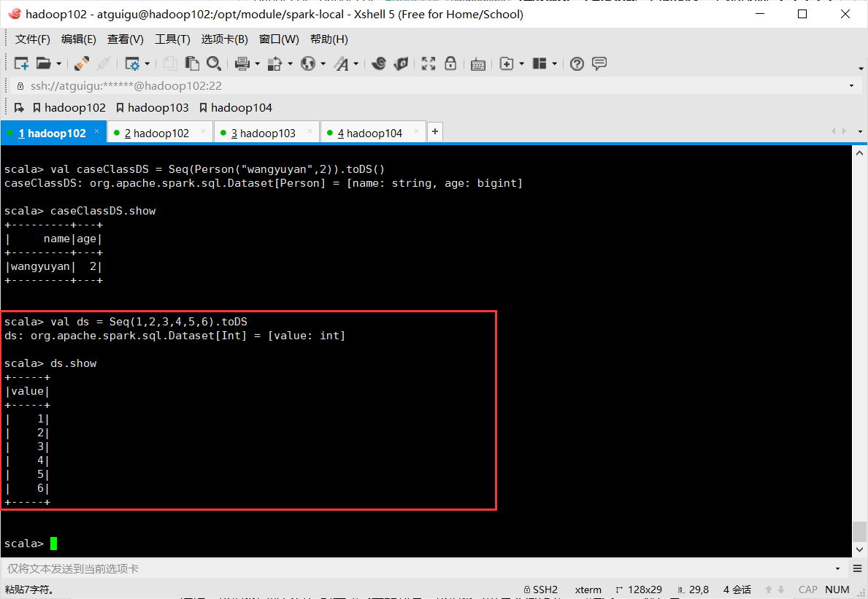Select the Paste icon on the toolbar
This screenshot has height=599, width=868.
(x=192, y=63)
